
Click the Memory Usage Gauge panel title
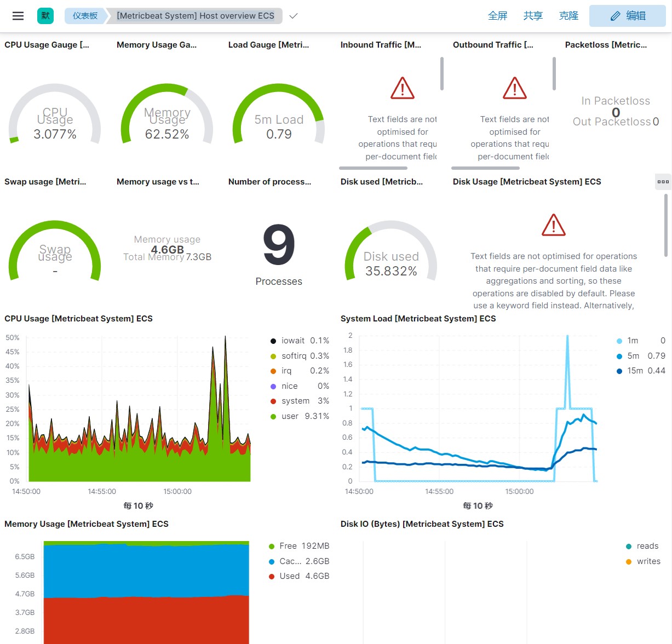click(157, 45)
